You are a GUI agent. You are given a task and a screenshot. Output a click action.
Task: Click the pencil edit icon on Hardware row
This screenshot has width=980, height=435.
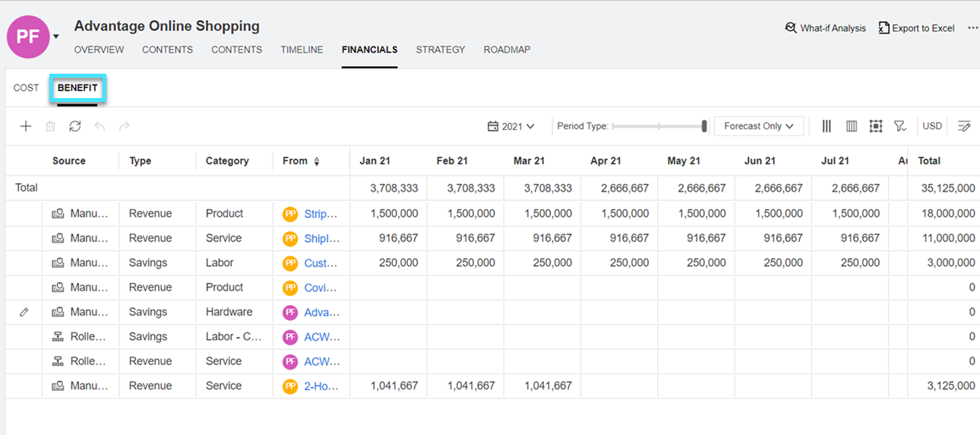coord(24,312)
